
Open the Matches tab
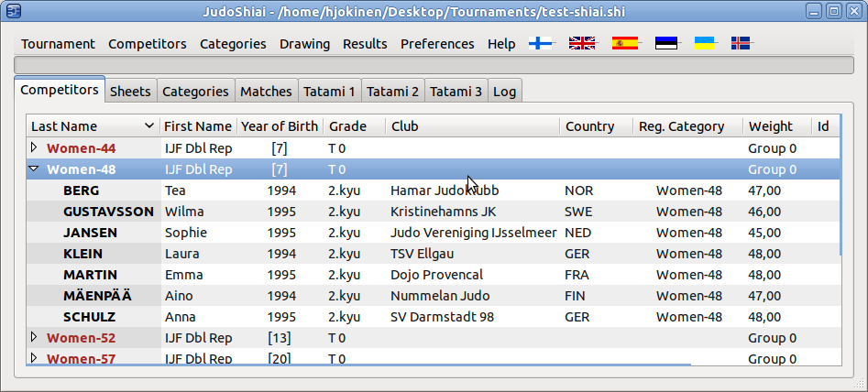click(x=266, y=92)
